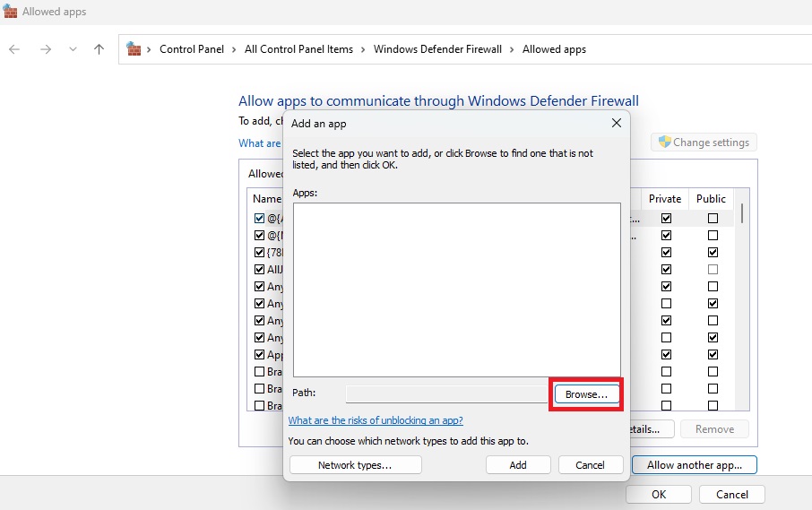Screen dimensions: 812x510
Task: Click the Allowed apps title bar icon
Action: [x=10, y=12]
